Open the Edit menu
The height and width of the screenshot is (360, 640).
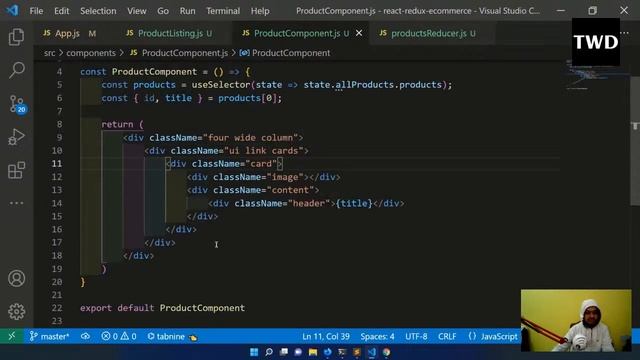click(x=62, y=11)
